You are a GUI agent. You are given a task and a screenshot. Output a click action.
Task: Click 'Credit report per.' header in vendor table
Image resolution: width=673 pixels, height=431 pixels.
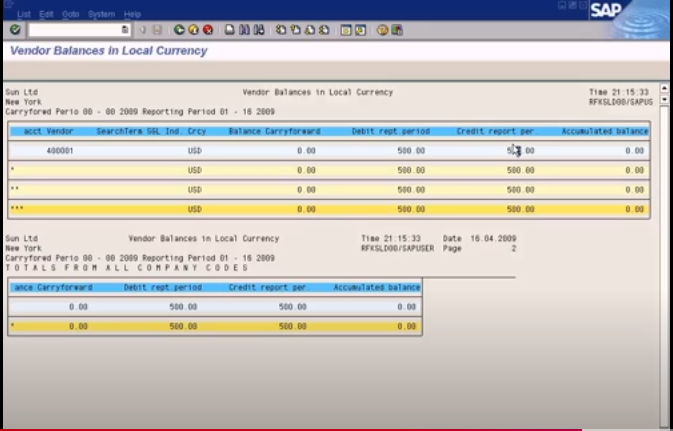(x=497, y=131)
